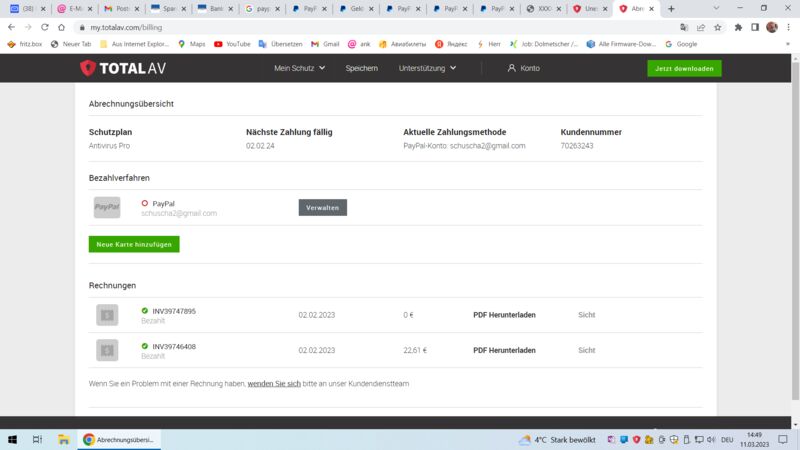This screenshot has width=800, height=450.
Task: Open Chrome three-dot menu
Action: pyautogui.click(x=788, y=27)
